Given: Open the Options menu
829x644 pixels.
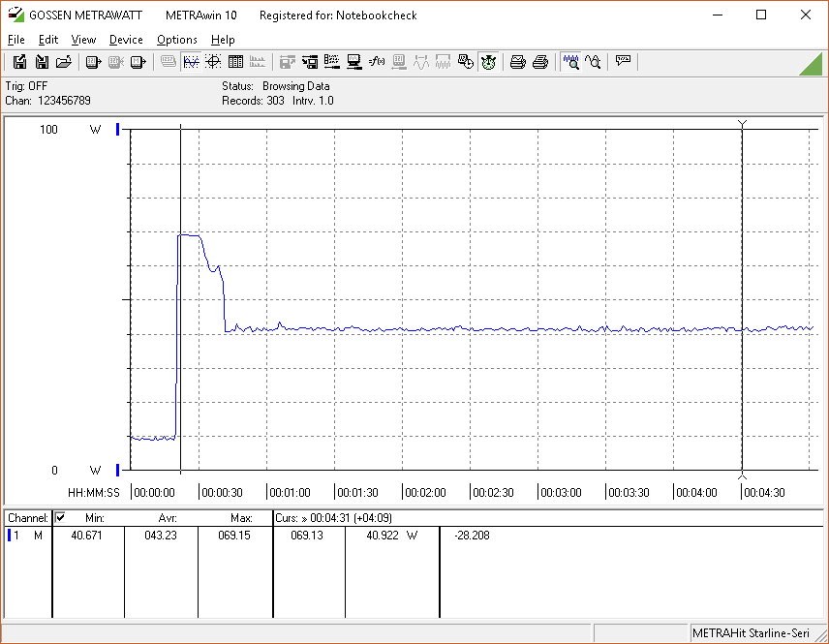Looking at the screenshot, I should [x=176, y=40].
